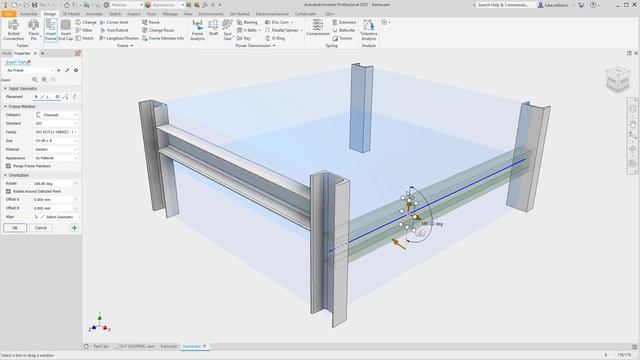This screenshot has width=640, height=360.
Task: Apply the Trim/Extend tool
Action: (x=114, y=30)
